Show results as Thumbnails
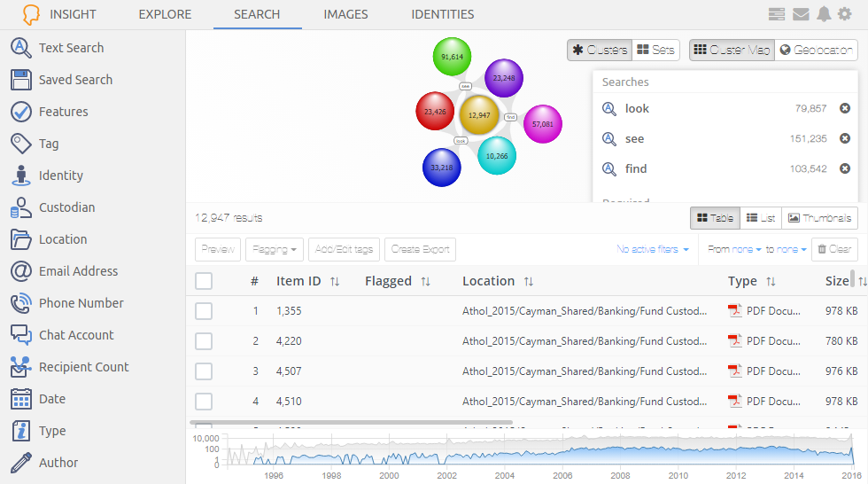868x484 pixels. 819,218
